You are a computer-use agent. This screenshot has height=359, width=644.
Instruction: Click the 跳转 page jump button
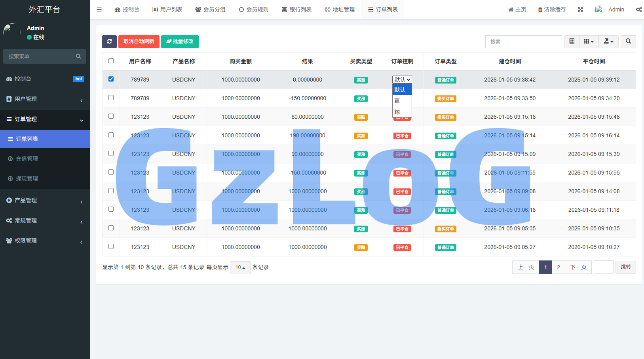(626, 267)
